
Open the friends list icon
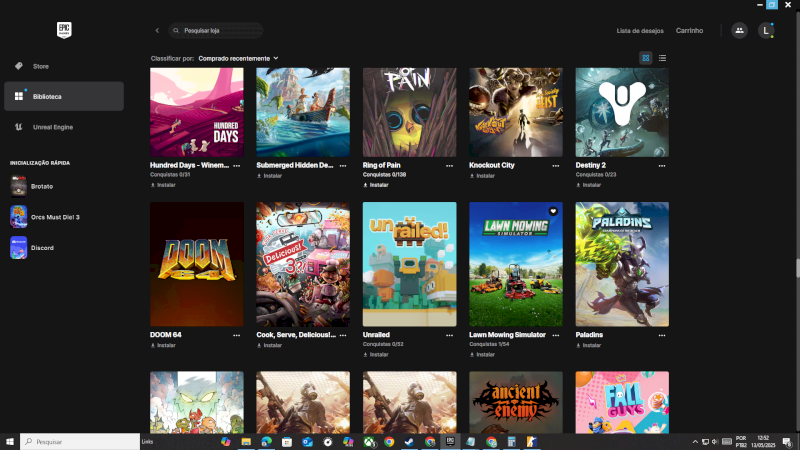pos(739,31)
